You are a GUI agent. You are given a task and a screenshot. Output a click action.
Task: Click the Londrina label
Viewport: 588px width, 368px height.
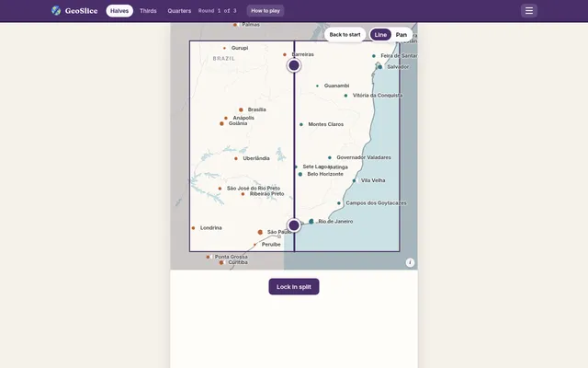click(210, 228)
